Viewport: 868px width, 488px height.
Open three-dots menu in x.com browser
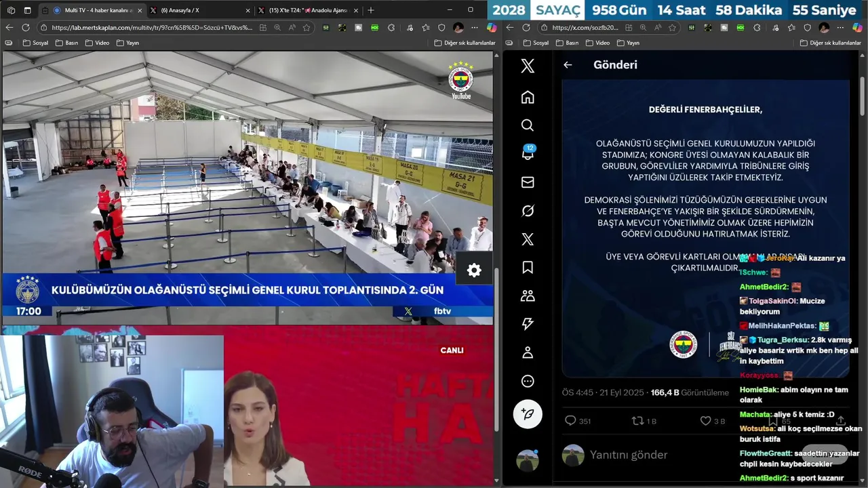point(840,28)
